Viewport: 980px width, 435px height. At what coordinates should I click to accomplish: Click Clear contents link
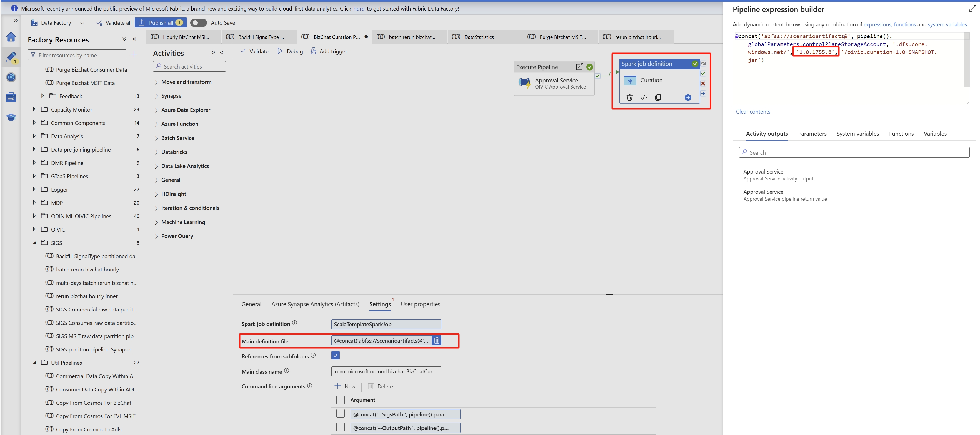coord(753,111)
